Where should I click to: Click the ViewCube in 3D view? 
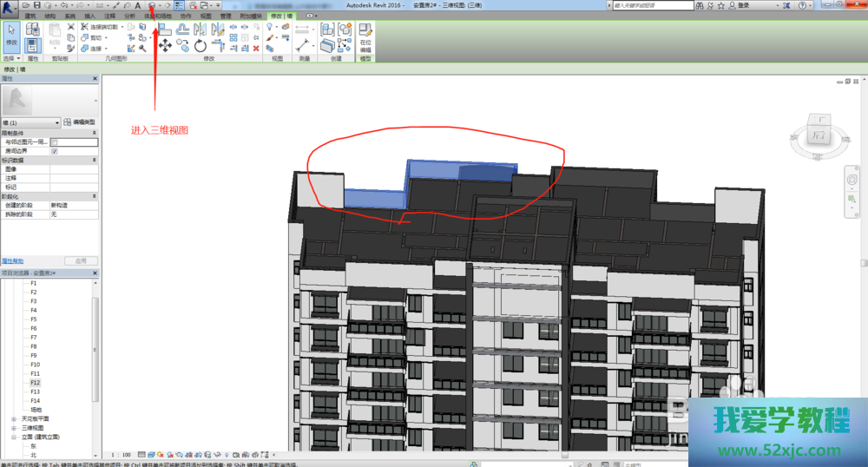(818, 135)
